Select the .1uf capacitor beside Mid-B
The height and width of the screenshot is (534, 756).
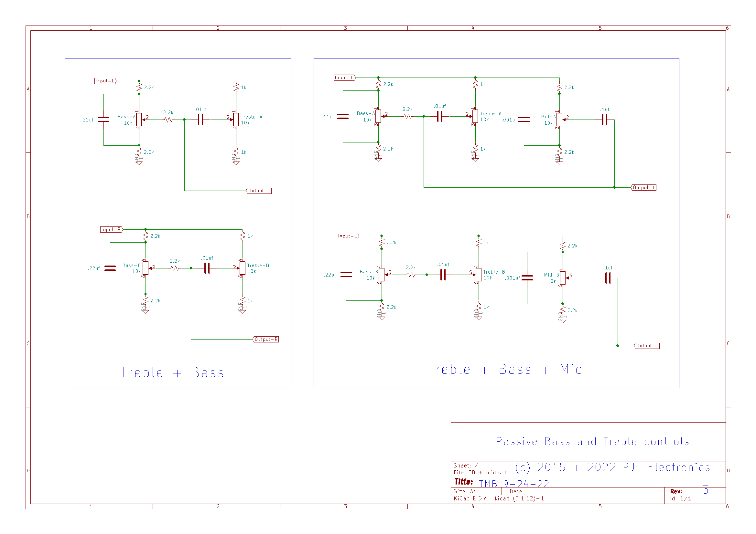coord(608,278)
